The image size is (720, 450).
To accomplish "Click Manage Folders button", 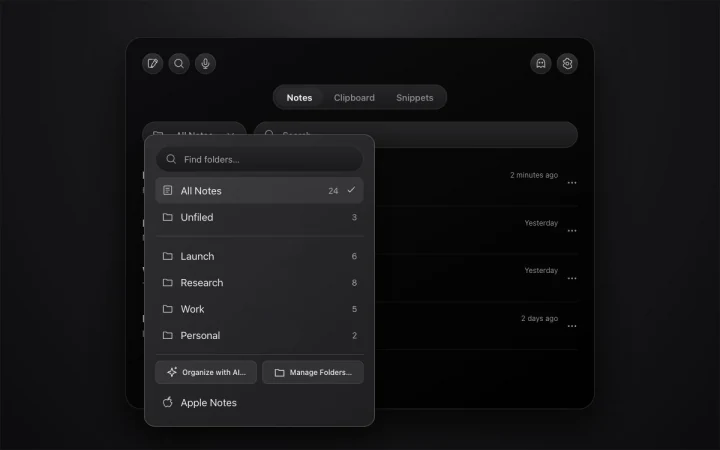I will click(x=313, y=372).
